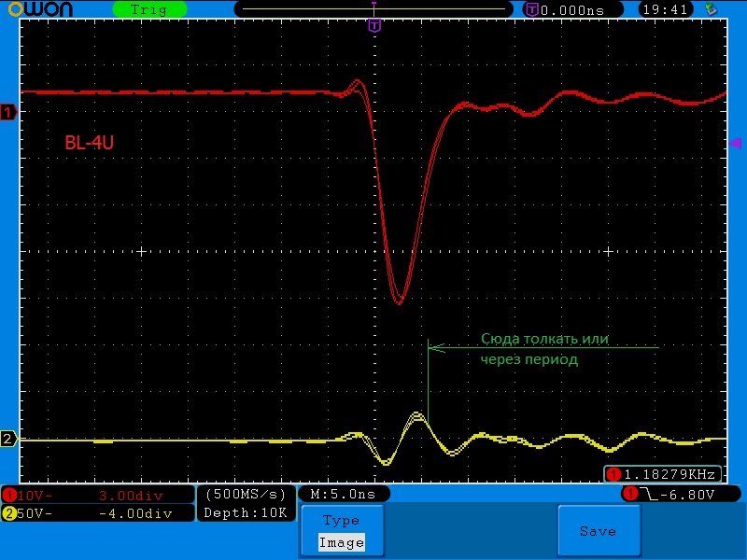Click the channel 2 ground marker

[x=8, y=440]
